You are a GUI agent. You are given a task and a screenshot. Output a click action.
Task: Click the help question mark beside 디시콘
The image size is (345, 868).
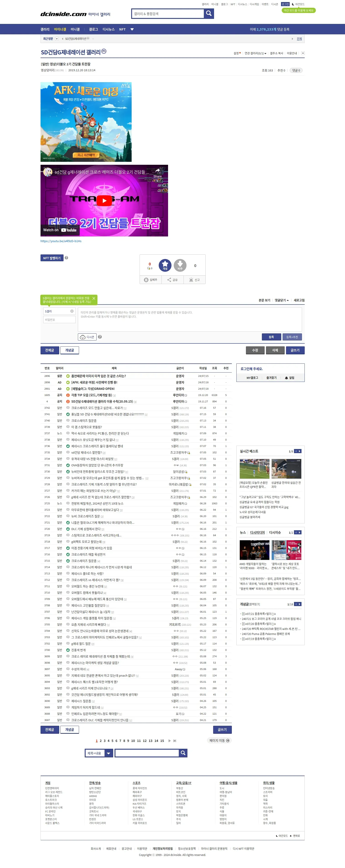click(100, 337)
